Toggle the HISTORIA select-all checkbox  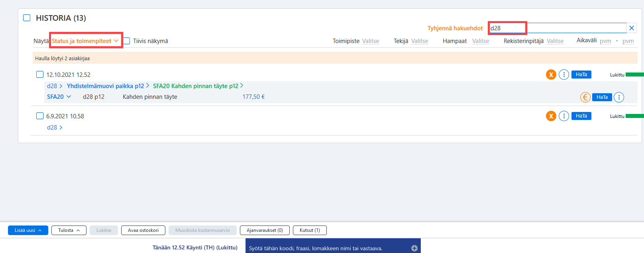pyautogui.click(x=27, y=18)
